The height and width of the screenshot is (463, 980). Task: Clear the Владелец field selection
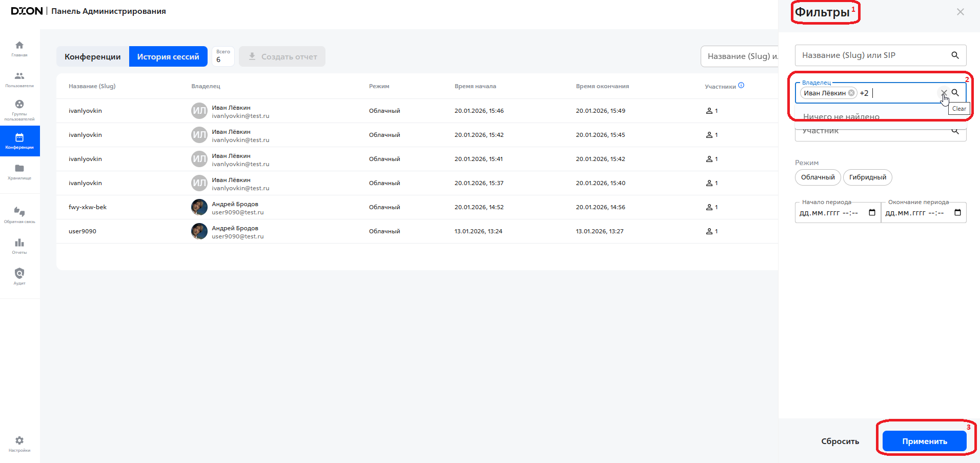[944, 93]
